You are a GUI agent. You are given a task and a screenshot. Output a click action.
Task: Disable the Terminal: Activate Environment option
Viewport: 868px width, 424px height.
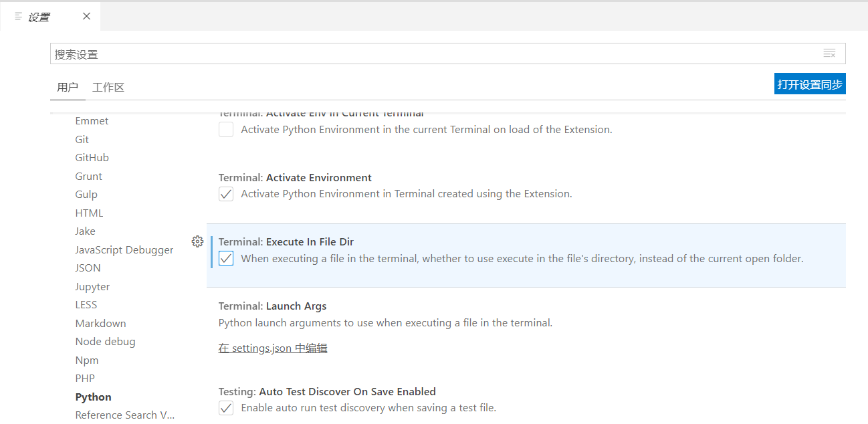(x=225, y=194)
